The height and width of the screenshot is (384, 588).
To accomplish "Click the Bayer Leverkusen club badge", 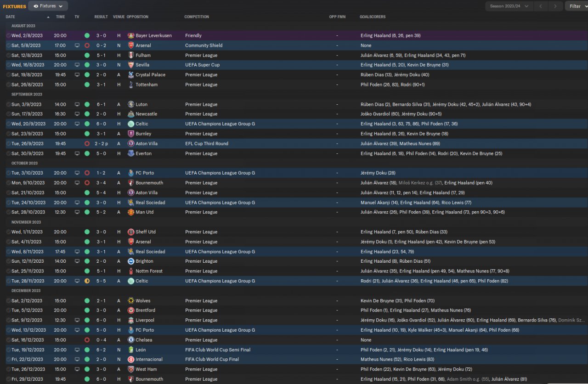I will coord(131,35).
